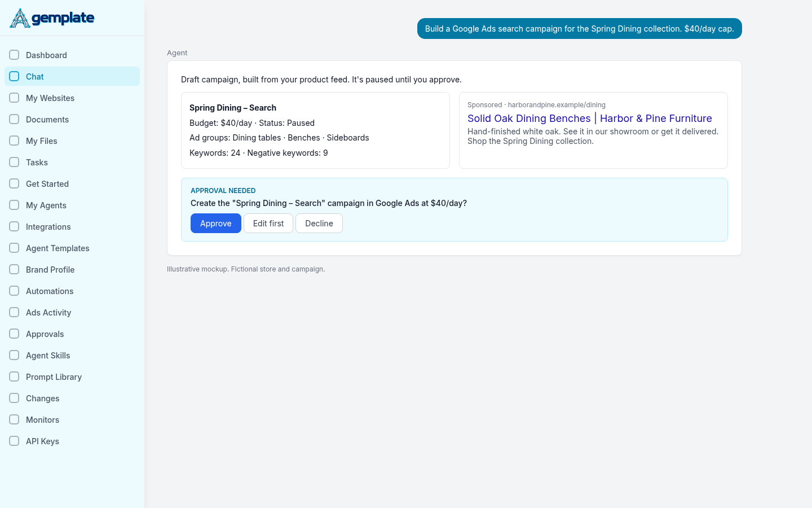Screen dimensions: 812x508
Task: Click the "Ad groups: Dining tables" line
Action: point(279,137)
